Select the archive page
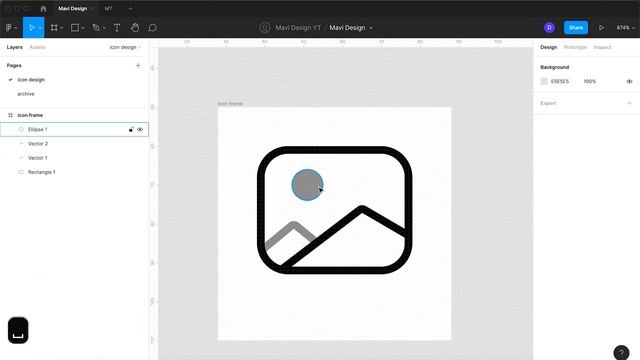 [26, 94]
